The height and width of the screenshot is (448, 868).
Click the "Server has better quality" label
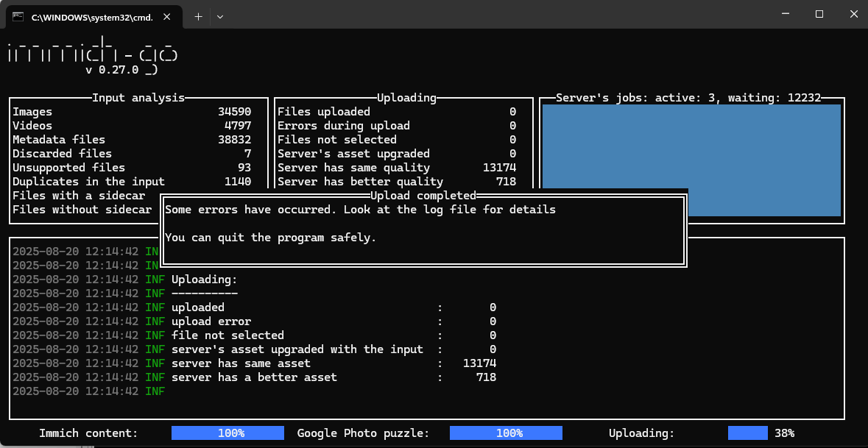pyautogui.click(x=360, y=182)
